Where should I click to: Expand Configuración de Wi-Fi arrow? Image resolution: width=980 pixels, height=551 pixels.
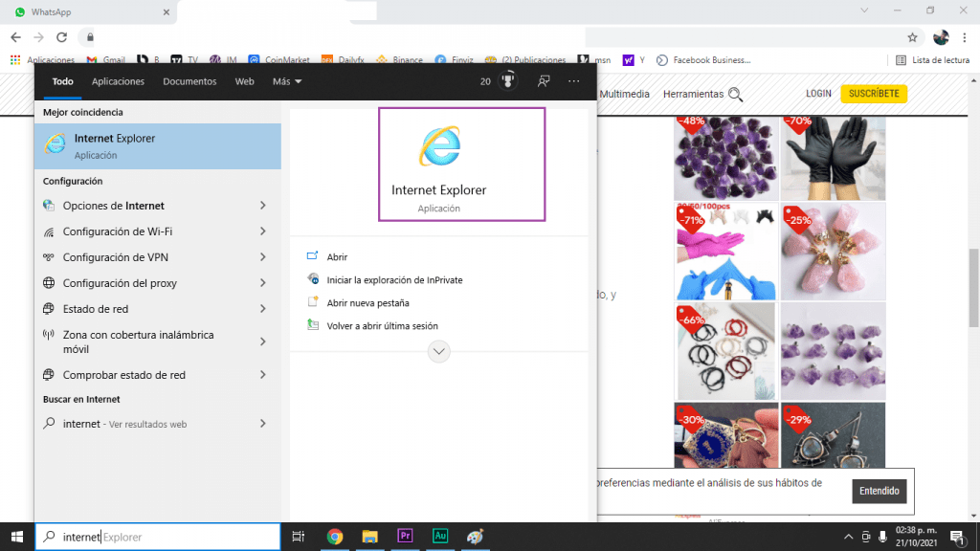(263, 231)
